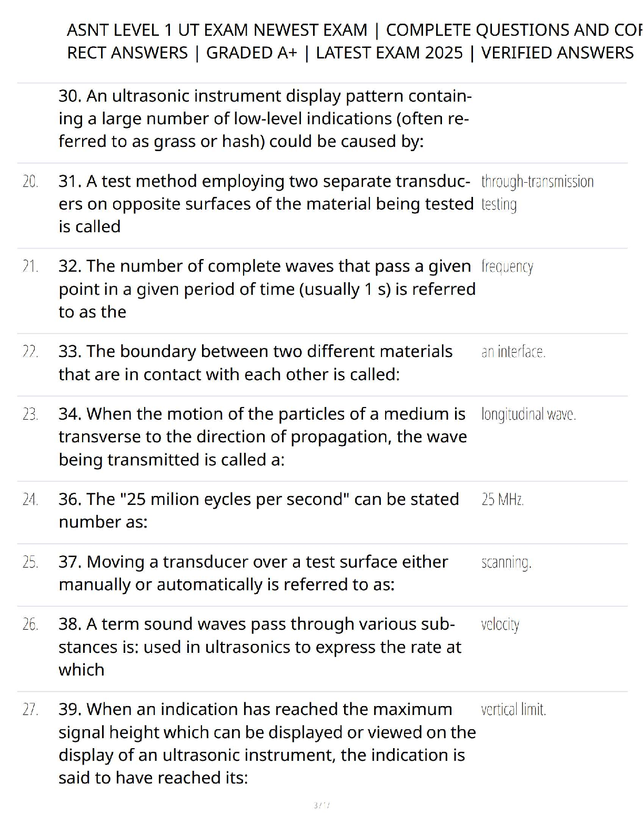Select question 36 about 25 million cycles
This screenshot has height=834, width=644.
tap(258, 510)
